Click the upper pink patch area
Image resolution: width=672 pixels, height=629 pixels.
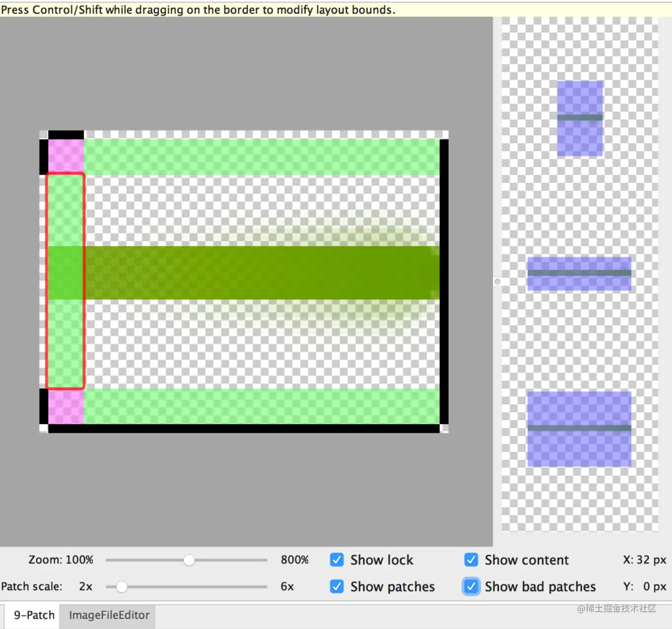[x=66, y=156]
